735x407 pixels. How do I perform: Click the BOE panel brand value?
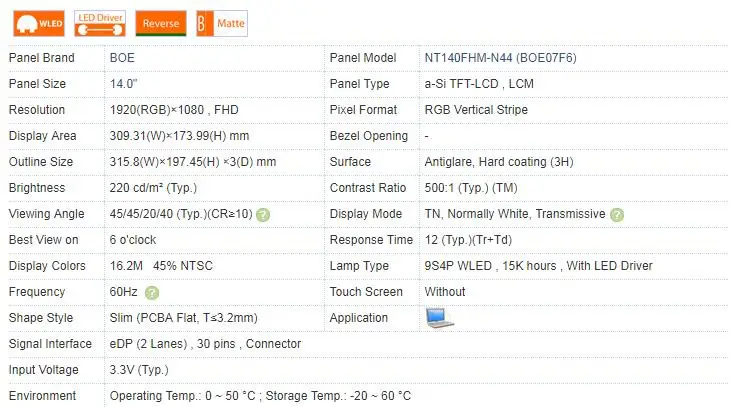click(122, 58)
